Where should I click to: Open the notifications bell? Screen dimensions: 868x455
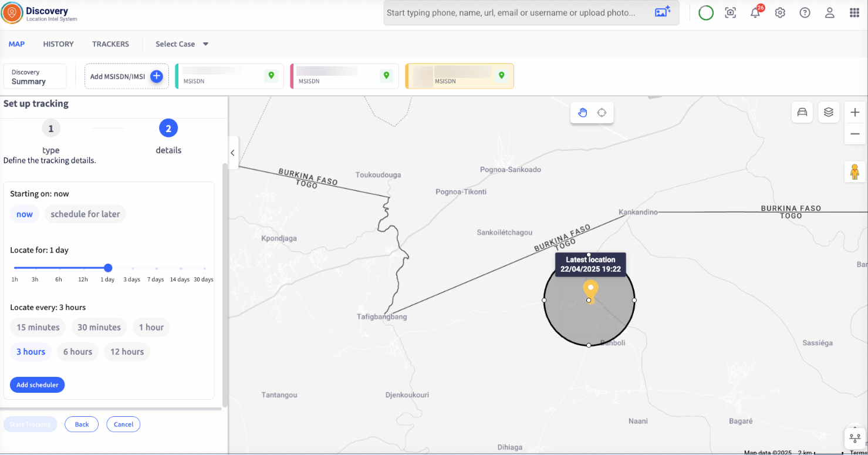[755, 13]
